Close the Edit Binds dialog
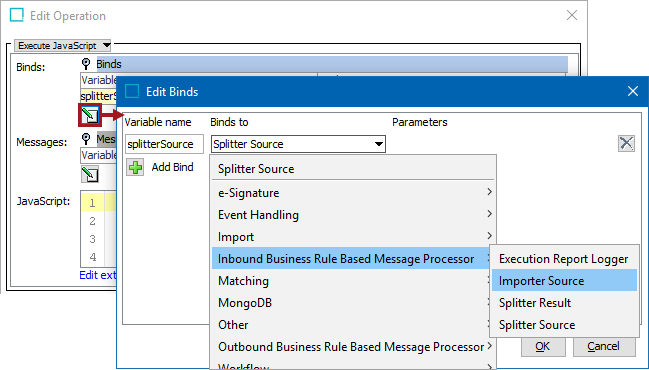The width and height of the screenshot is (649, 370). (632, 91)
